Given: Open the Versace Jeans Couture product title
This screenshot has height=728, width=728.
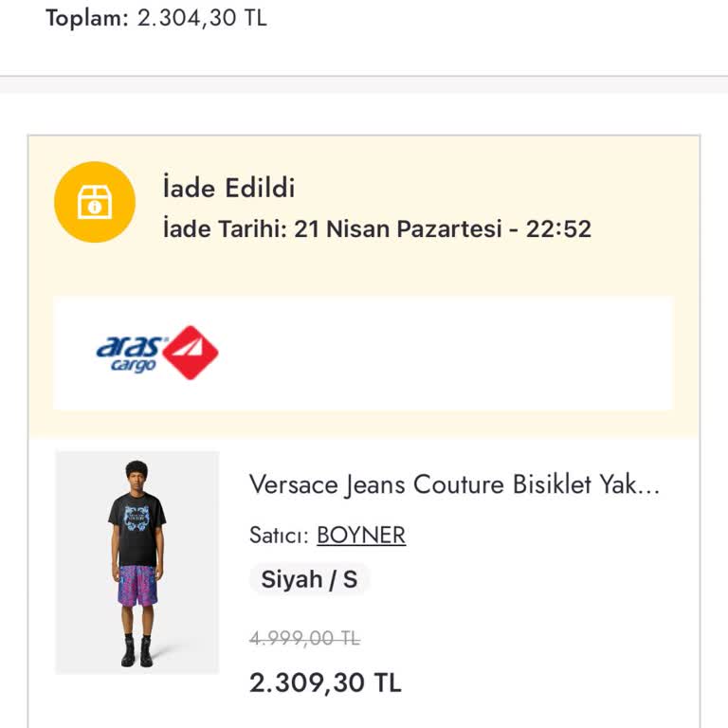Looking at the screenshot, I should click(x=454, y=485).
